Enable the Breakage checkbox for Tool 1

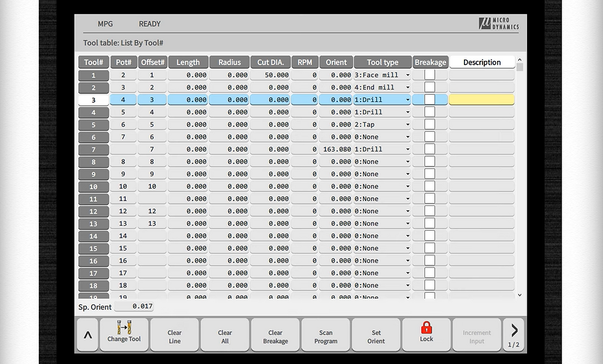(430, 74)
